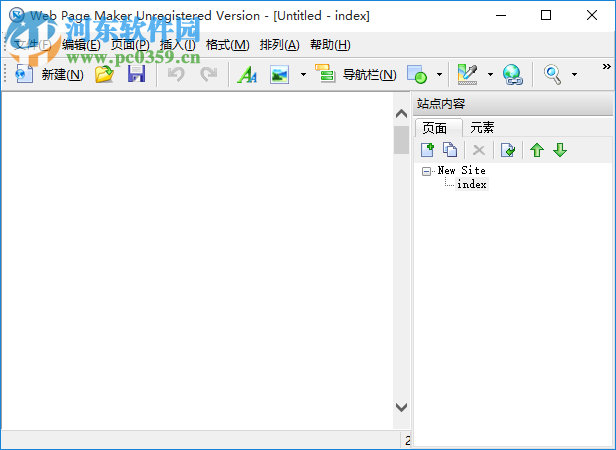The width and height of the screenshot is (616, 450).
Task: Insert text with the green A icon
Action: (x=247, y=74)
